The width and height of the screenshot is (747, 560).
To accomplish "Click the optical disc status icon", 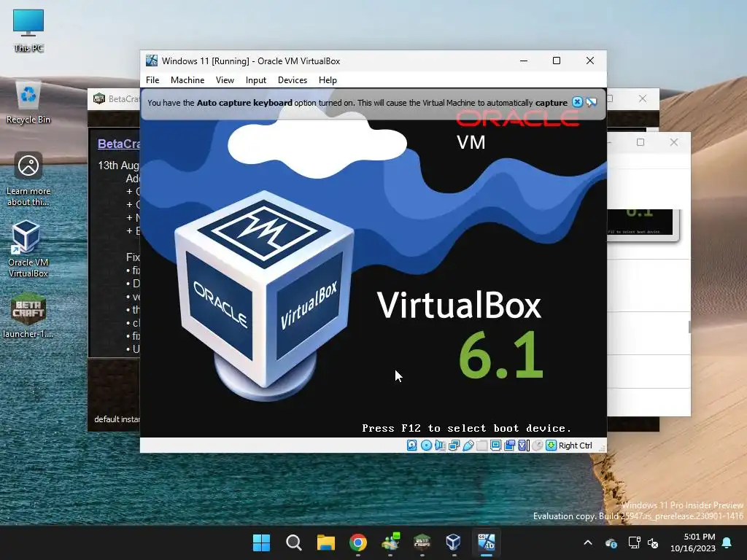I will (x=426, y=446).
